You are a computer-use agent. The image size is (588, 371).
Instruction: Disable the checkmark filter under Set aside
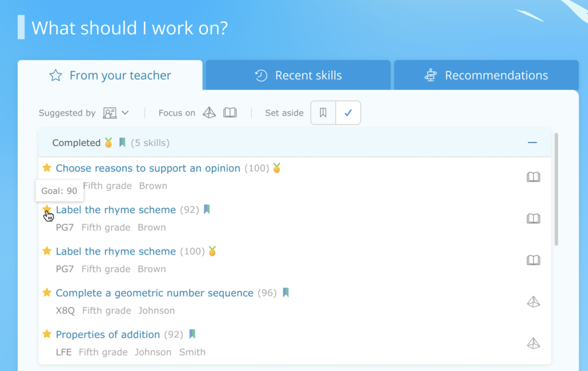[348, 113]
